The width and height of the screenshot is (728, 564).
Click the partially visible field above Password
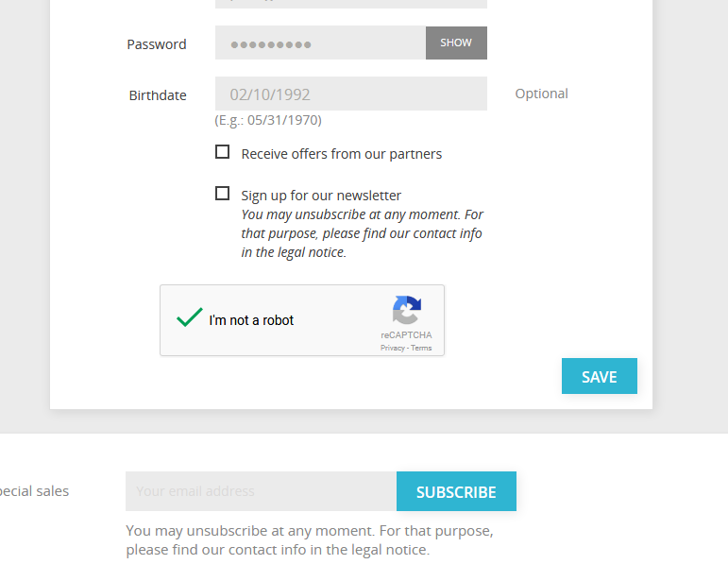[351, 4]
